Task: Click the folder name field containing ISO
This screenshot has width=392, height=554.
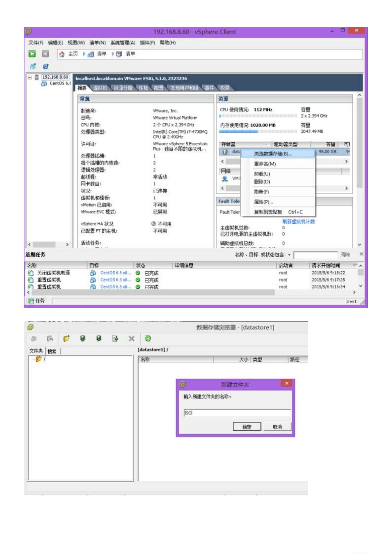Action: pos(237,413)
